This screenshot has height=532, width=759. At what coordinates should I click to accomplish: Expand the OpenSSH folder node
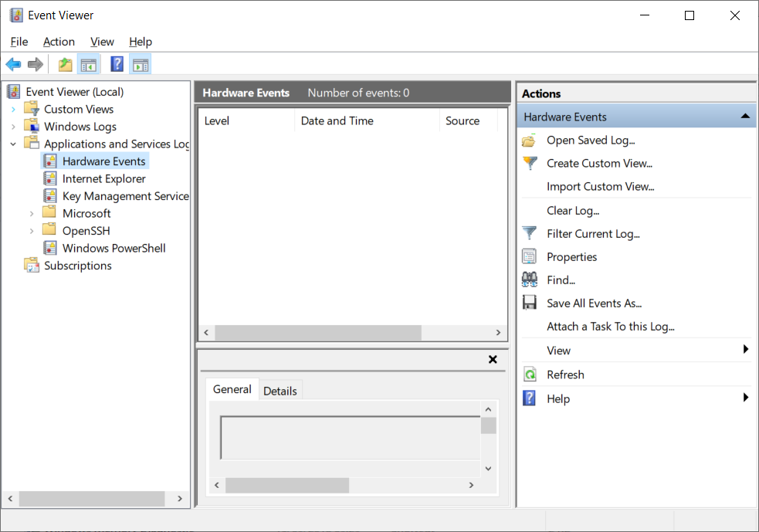click(x=32, y=231)
